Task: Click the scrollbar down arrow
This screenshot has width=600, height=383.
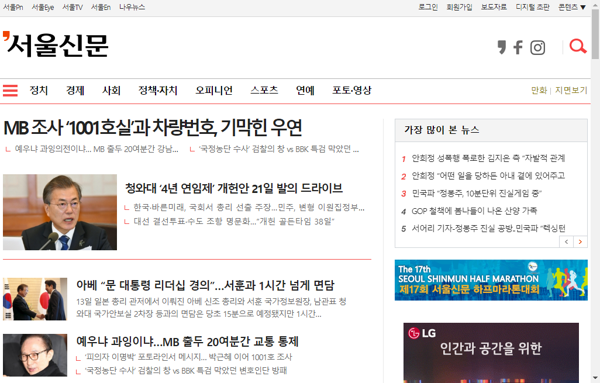Action: point(595,378)
